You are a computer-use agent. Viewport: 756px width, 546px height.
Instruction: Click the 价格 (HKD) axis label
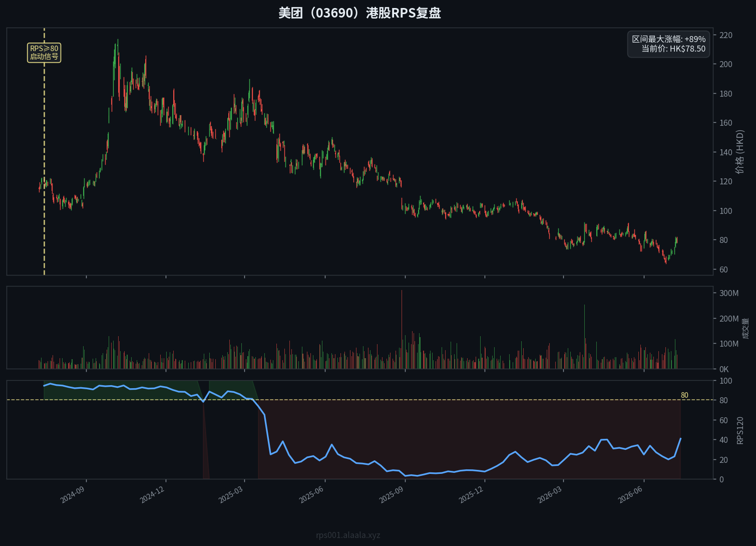tap(740, 152)
